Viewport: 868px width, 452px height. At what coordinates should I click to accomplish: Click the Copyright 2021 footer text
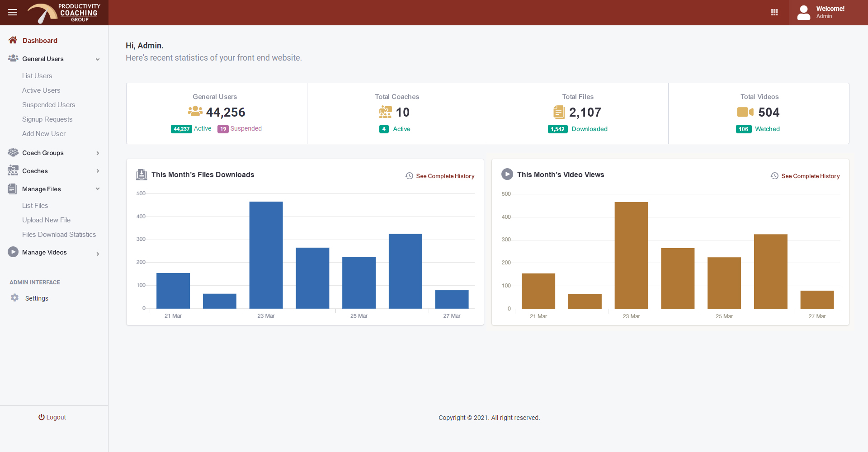click(489, 418)
